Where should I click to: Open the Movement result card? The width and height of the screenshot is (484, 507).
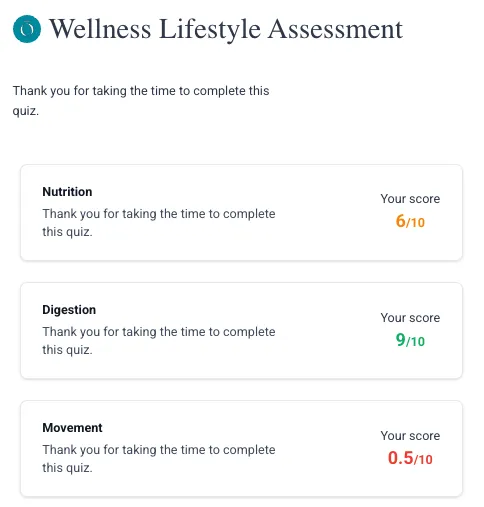(x=241, y=448)
